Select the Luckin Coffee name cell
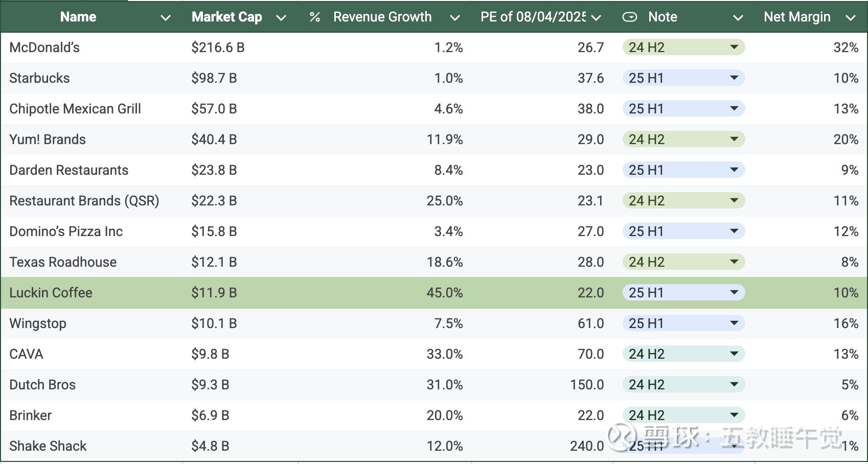Viewport: 868px width, 464px height. 92,293
